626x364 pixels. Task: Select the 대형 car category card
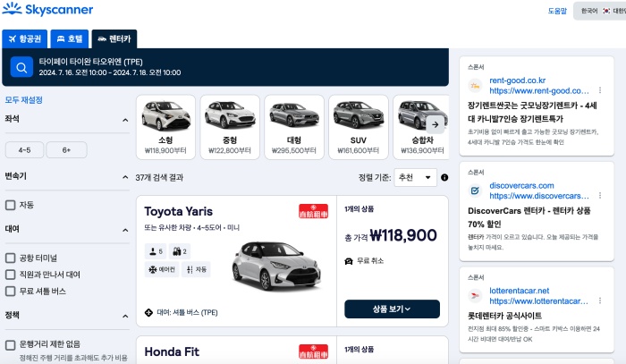coord(294,127)
